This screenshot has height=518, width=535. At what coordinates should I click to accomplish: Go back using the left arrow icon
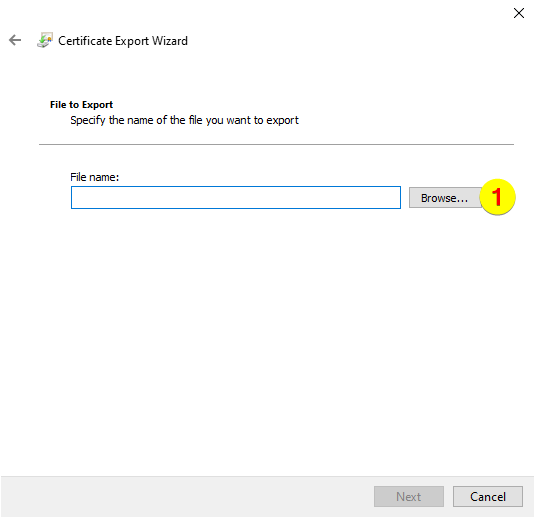pos(15,40)
